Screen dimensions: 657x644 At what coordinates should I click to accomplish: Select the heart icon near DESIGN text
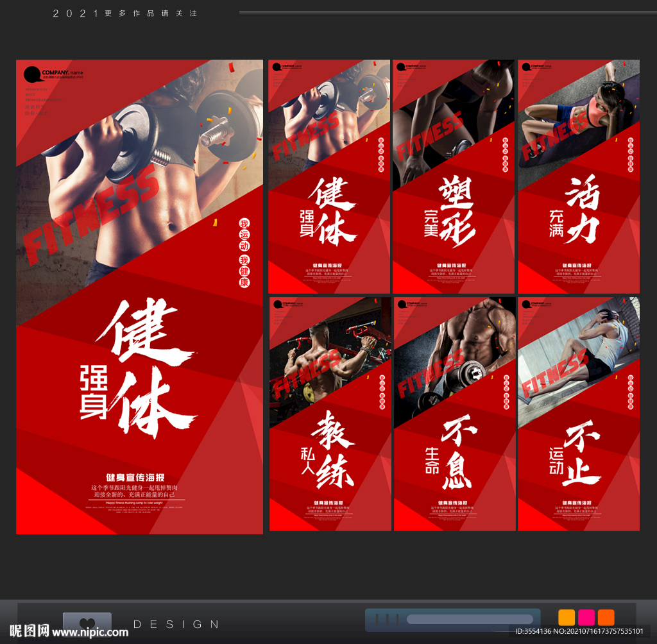pos(87,622)
